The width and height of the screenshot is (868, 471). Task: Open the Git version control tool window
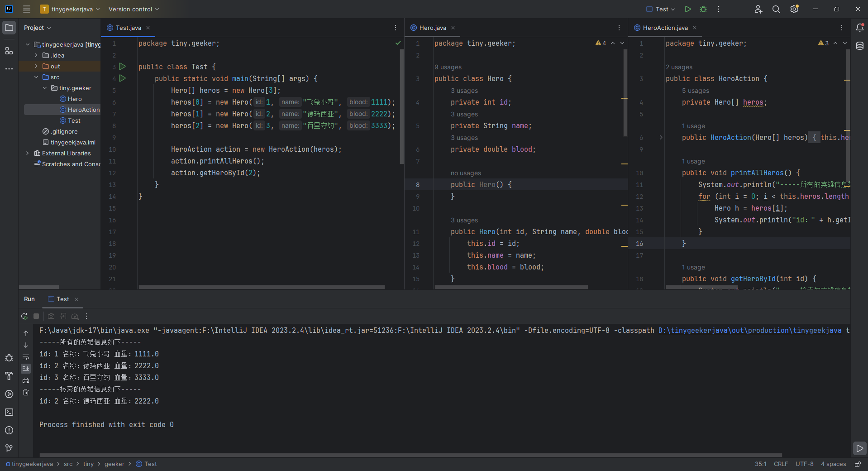pyautogui.click(x=9, y=448)
